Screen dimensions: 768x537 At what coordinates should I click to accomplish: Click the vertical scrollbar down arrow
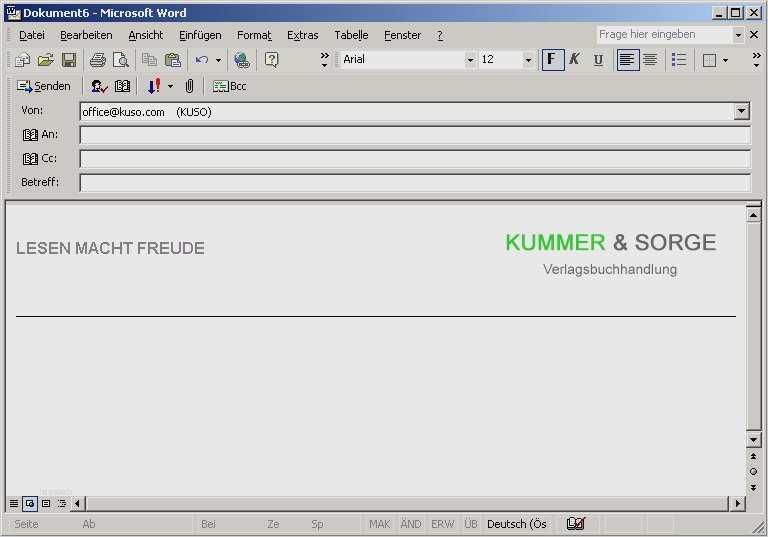pos(753,439)
